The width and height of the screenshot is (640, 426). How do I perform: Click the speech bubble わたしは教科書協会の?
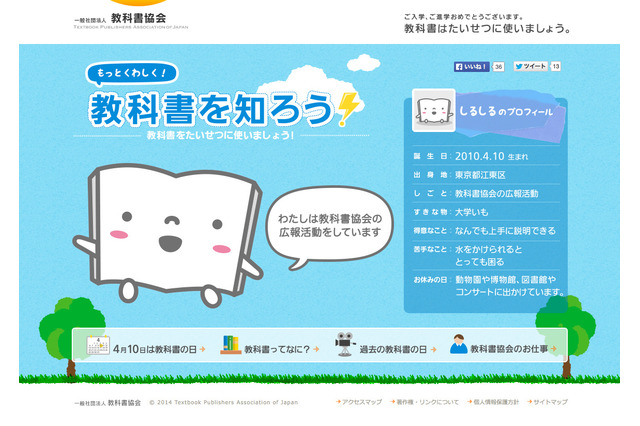[x=330, y=227]
